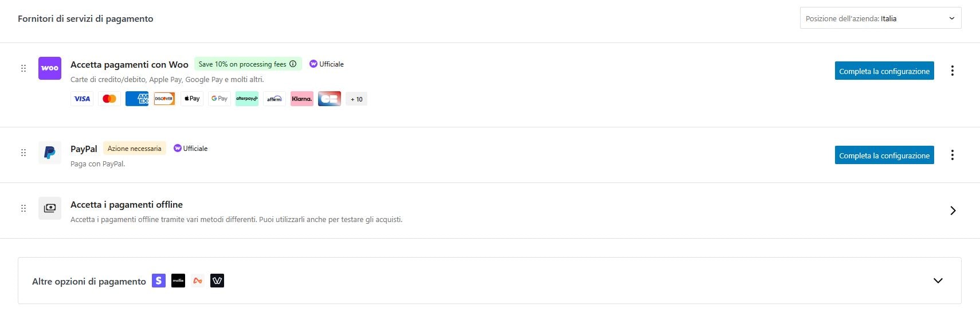Screen dimensions: 980x315
Task: Click the Accetta i pagamenti offline title
Action: pyautogui.click(x=127, y=204)
